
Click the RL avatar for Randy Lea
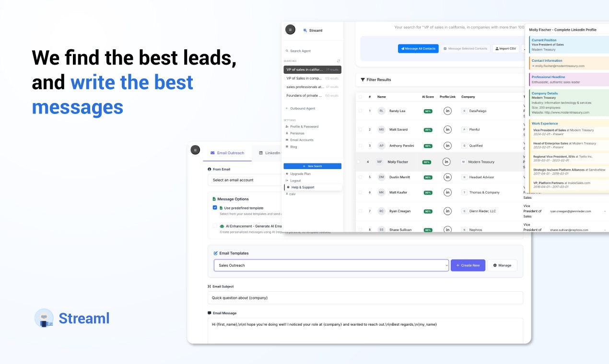381,111
